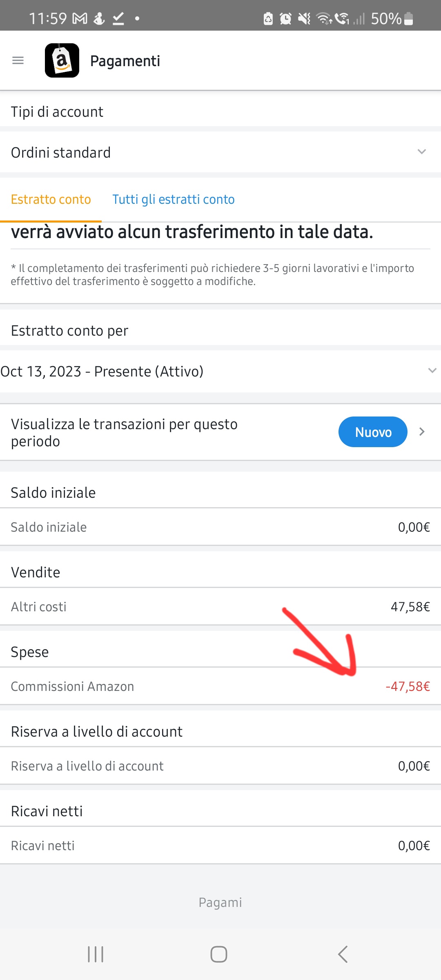Tap the Commissioni Amazon row

pos(220,686)
